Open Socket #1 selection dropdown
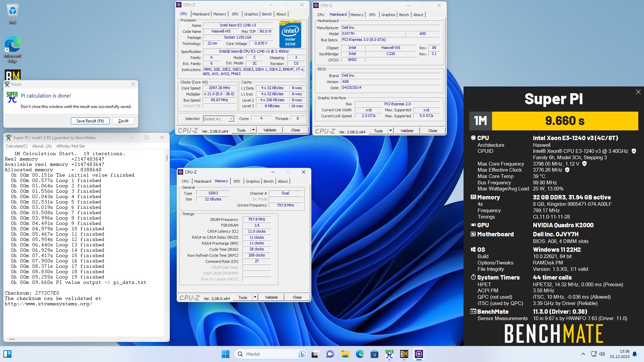The width and height of the screenshot is (644, 362). 231,119
